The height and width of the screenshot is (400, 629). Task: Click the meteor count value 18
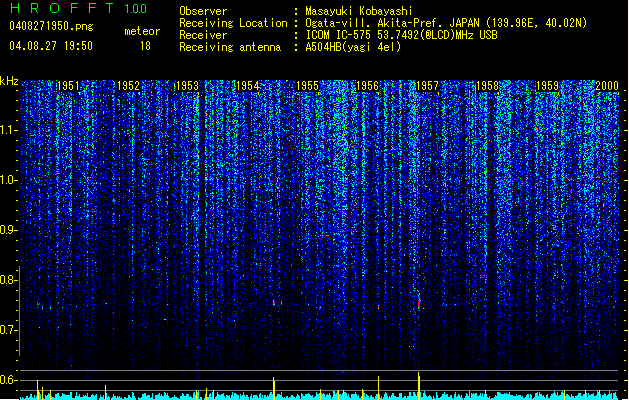145,46
